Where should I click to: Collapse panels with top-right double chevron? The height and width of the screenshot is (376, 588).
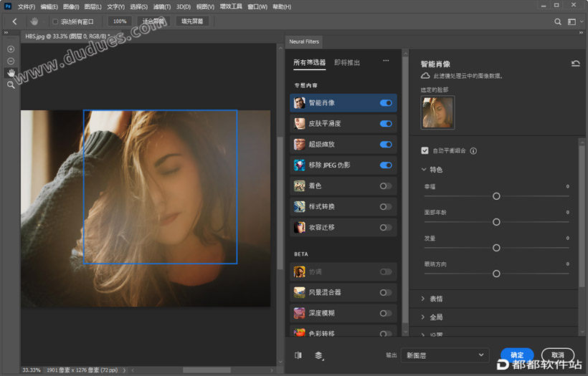pos(582,32)
